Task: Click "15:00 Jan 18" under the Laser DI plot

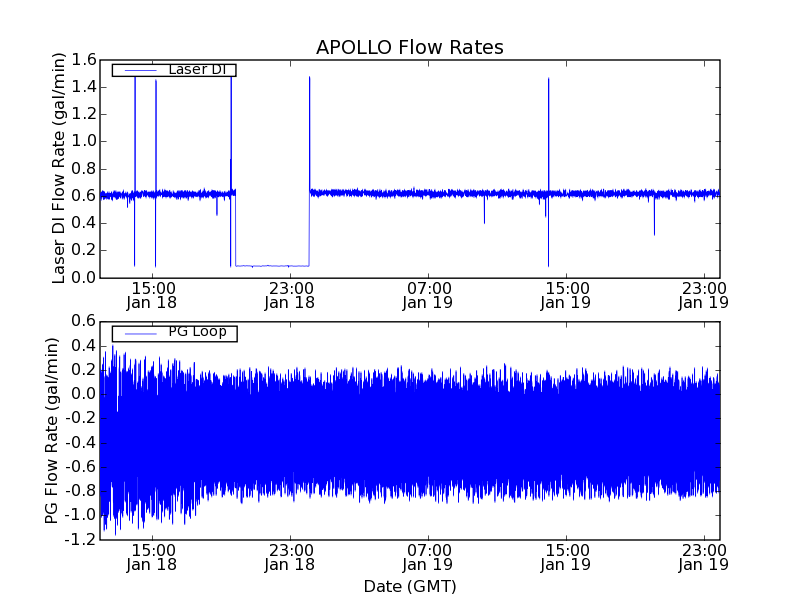Action: click(152, 296)
